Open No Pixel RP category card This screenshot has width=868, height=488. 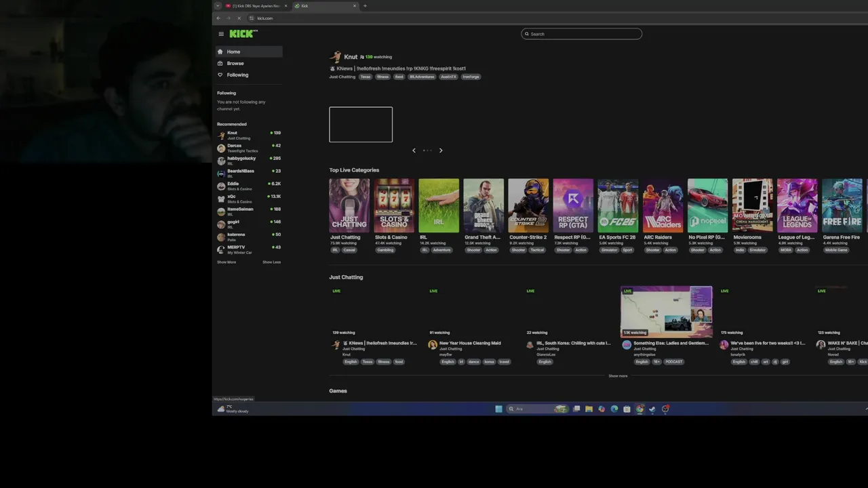click(x=707, y=206)
